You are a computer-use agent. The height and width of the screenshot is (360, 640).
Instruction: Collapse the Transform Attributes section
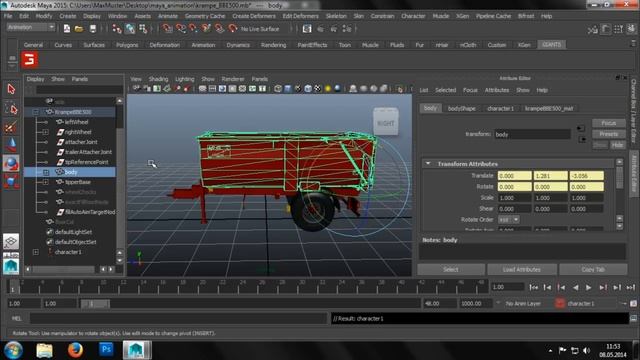click(428, 163)
